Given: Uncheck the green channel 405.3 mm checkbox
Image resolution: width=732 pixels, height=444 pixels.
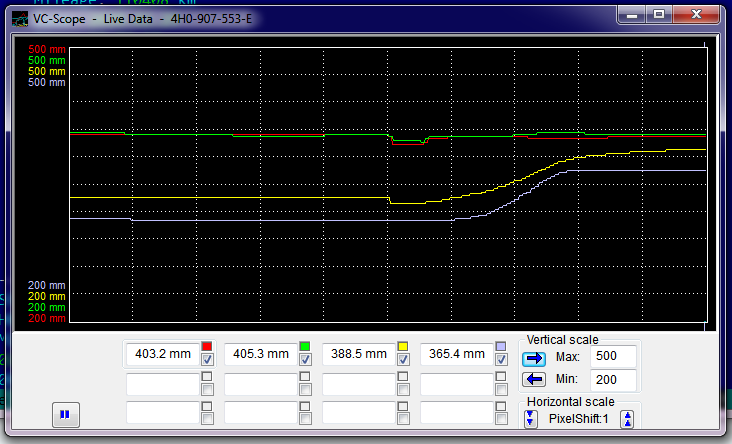Looking at the screenshot, I should 305,360.
